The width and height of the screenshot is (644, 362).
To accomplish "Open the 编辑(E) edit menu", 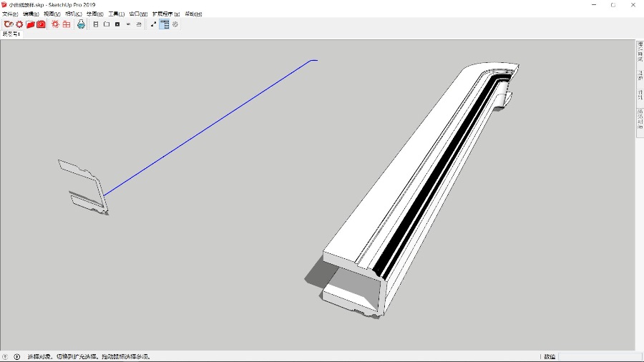I will pyautogui.click(x=31, y=14).
